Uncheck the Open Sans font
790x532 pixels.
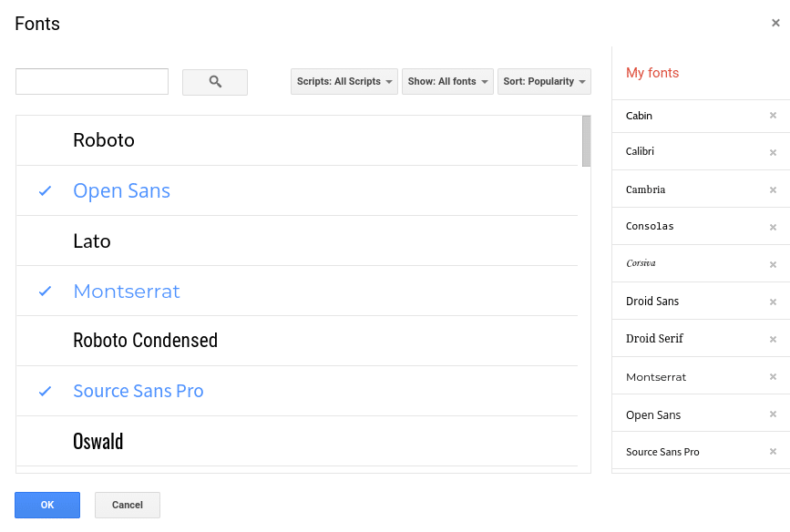(297, 190)
